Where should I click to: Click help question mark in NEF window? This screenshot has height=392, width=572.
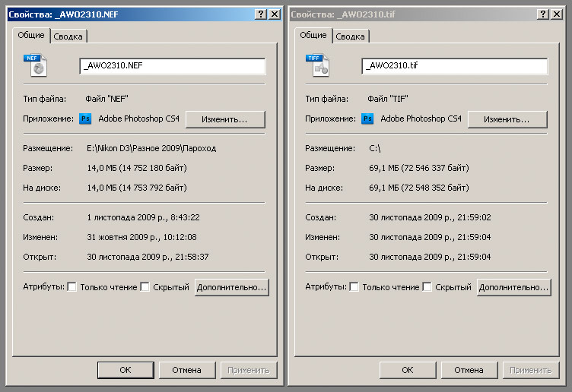[x=260, y=14]
